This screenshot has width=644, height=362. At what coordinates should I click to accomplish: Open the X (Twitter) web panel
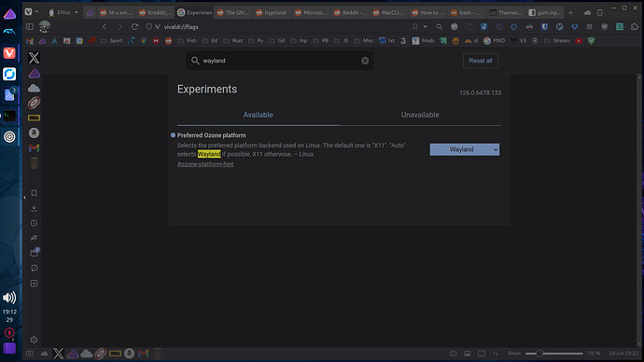(35, 58)
